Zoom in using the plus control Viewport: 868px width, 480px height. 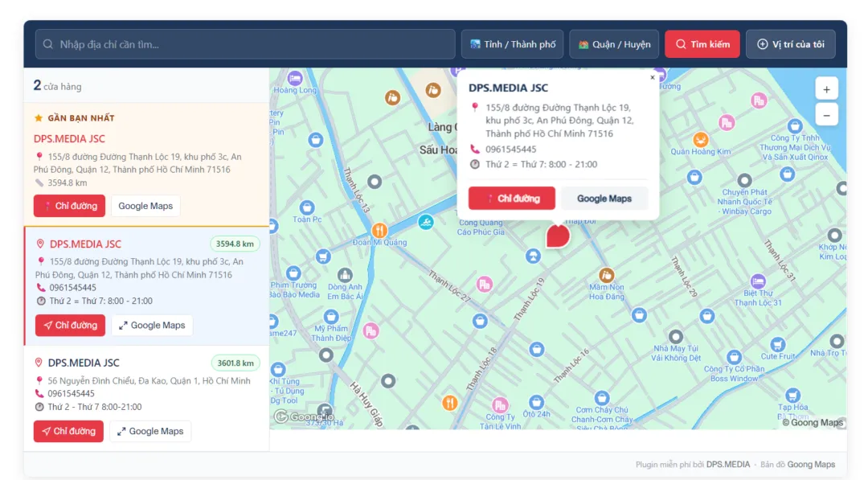pos(826,88)
